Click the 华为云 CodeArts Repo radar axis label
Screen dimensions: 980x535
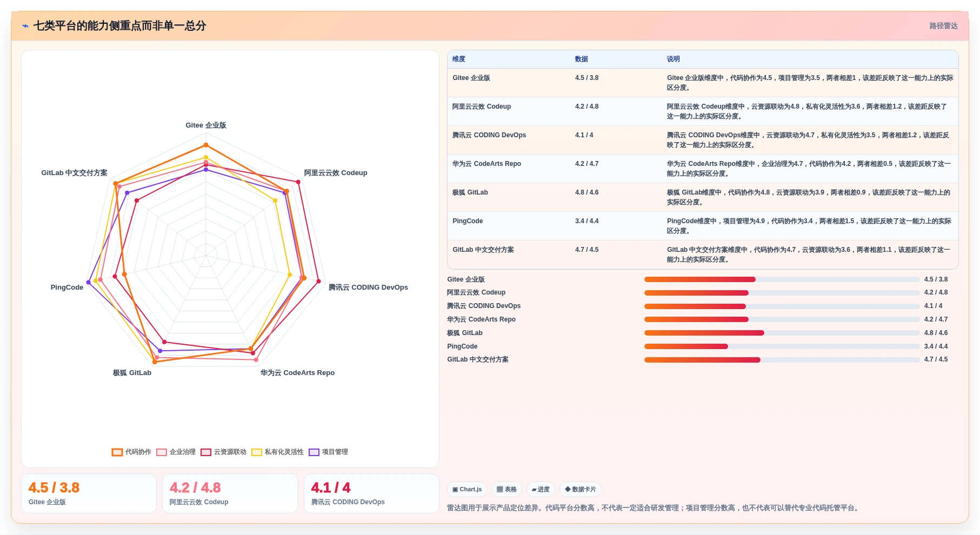pyautogui.click(x=297, y=373)
